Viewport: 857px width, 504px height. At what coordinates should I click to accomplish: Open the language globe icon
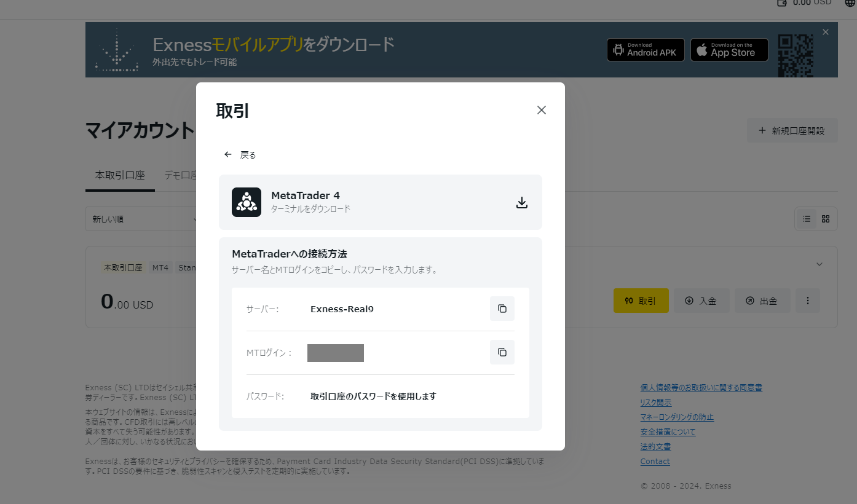coord(851,3)
